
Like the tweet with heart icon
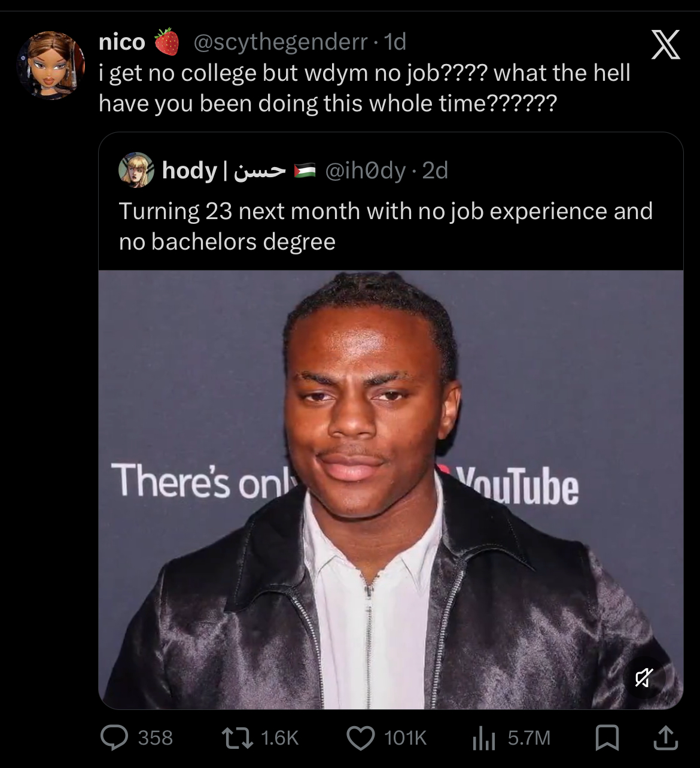click(x=361, y=737)
